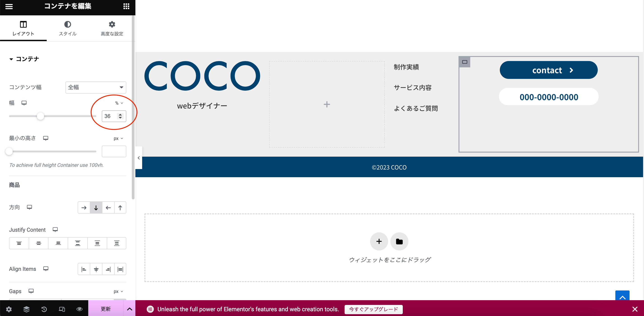Open the widgets grid icon
Viewport: 644px width, 316px height.
(x=126, y=7)
